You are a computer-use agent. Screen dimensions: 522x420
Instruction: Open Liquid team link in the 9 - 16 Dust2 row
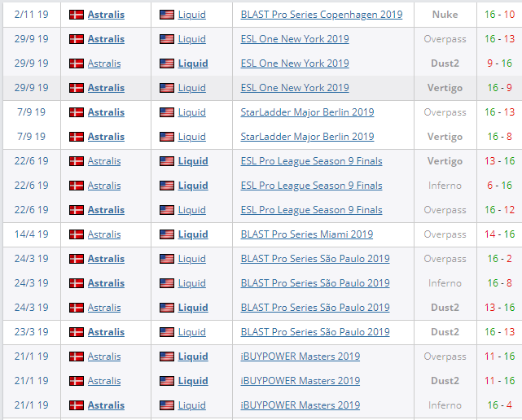tap(193, 63)
